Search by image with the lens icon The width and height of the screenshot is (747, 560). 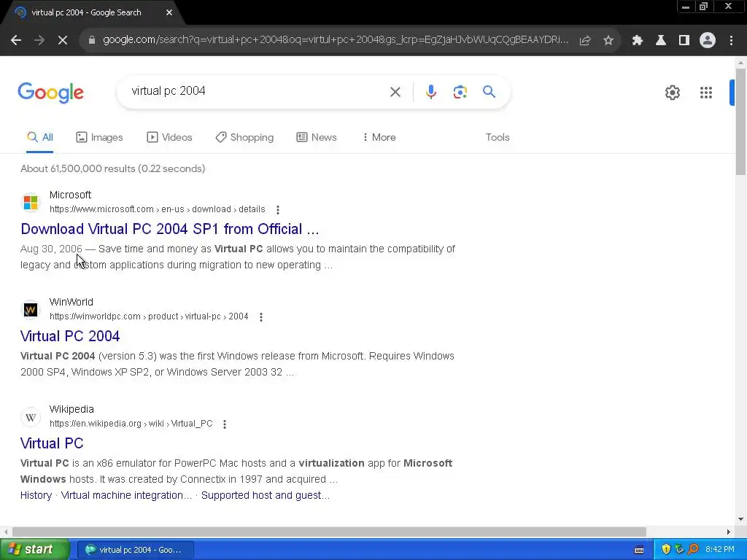pyautogui.click(x=460, y=92)
